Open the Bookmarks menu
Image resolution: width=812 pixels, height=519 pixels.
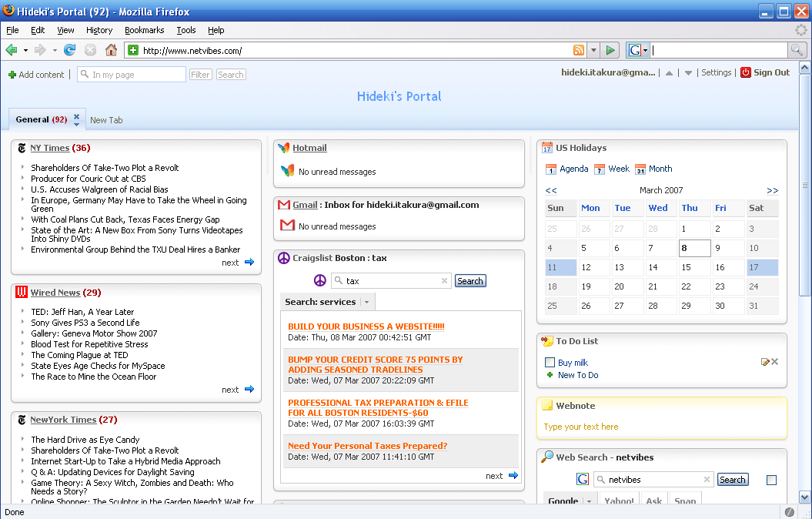(x=144, y=30)
